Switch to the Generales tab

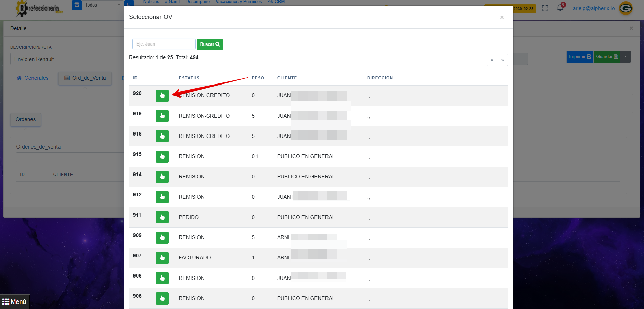pyautogui.click(x=33, y=78)
